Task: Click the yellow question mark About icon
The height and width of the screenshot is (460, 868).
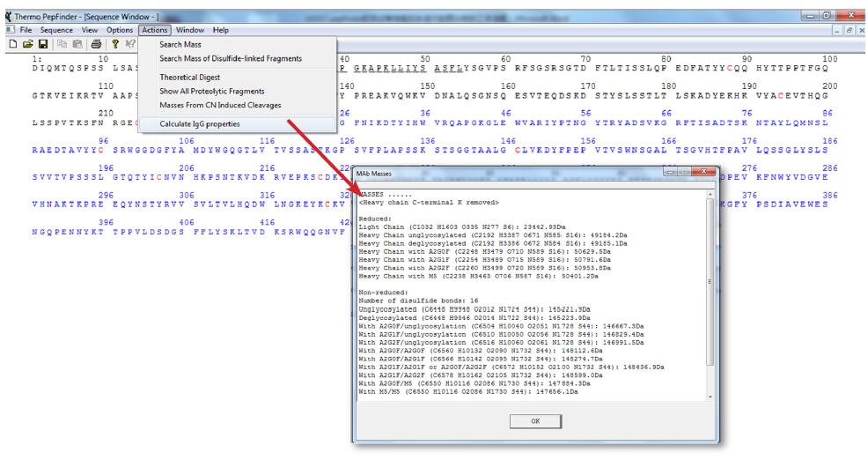Action: coord(115,44)
